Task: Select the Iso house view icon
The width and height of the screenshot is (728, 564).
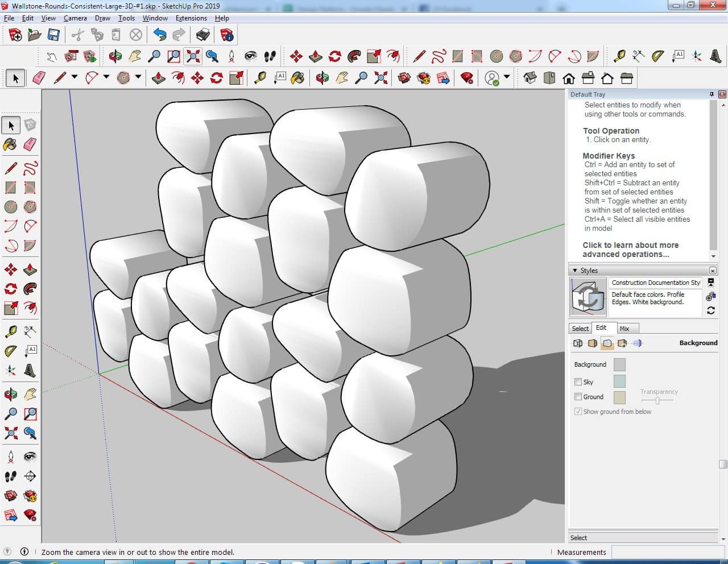Action: coord(530,78)
